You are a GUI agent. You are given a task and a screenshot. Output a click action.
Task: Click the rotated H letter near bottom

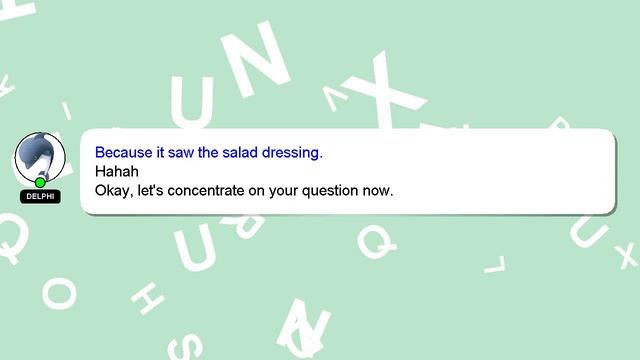[148, 298]
